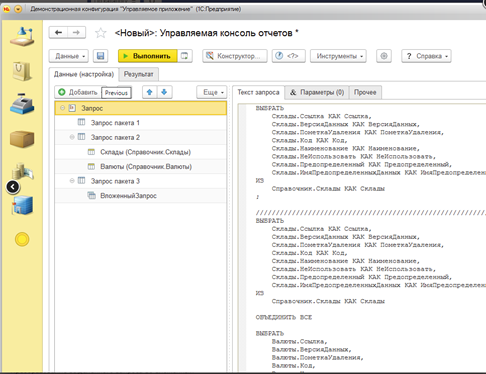Image resolution: width=486 pixels, height=374 pixels.
Task: Move query up with blue up arrow
Action: coord(150,92)
